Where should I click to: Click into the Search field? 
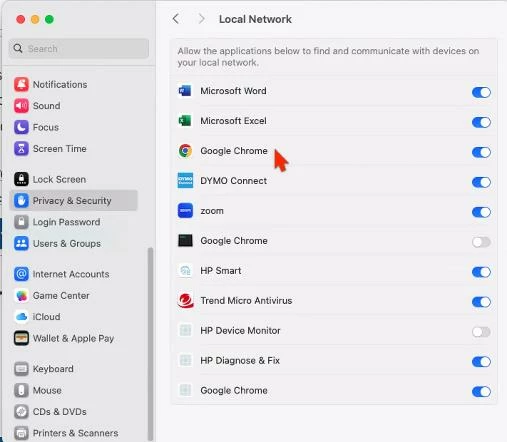point(79,49)
